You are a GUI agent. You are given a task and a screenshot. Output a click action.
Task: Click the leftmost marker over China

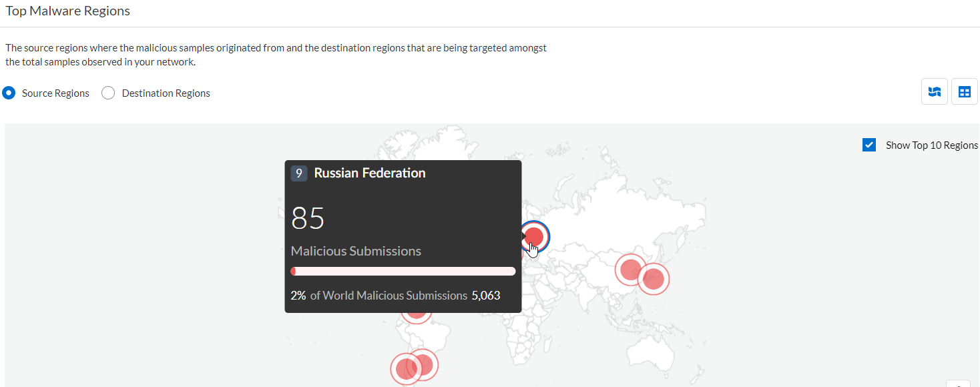pyautogui.click(x=630, y=270)
